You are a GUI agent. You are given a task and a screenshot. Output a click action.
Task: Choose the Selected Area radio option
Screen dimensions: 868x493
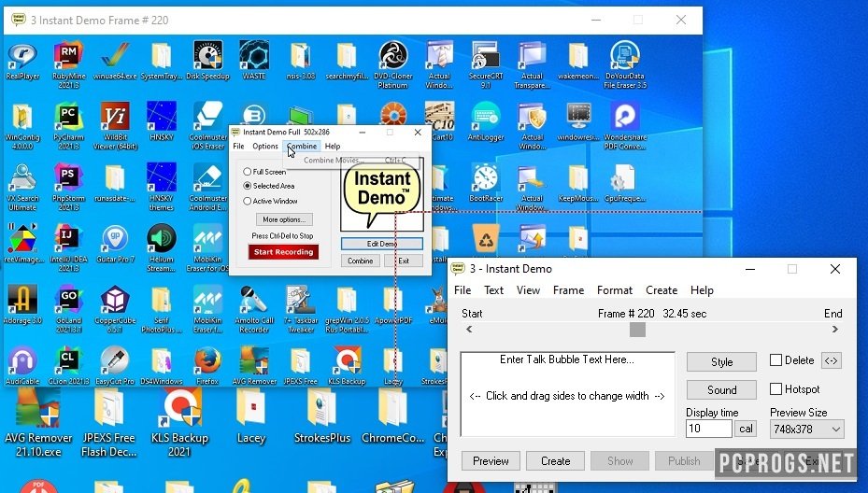[248, 186]
